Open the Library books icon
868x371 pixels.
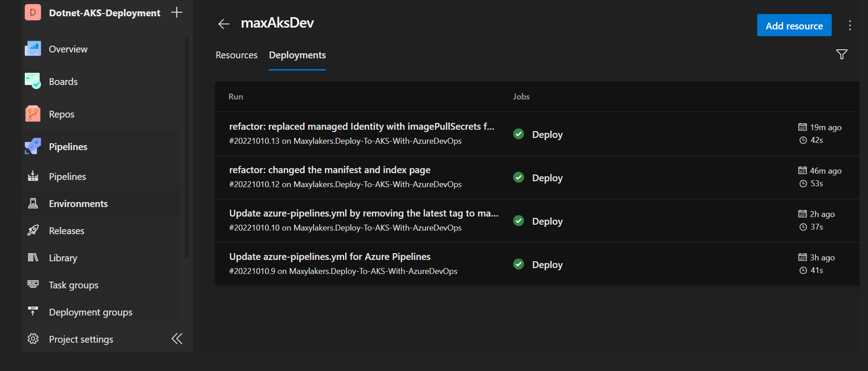click(33, 257)
